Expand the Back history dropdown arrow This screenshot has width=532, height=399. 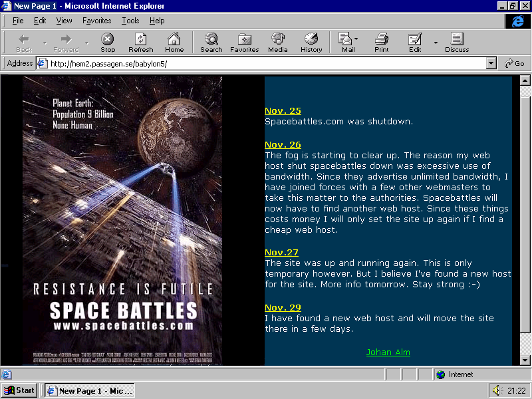pyautogui.click(x=45, y=43)
